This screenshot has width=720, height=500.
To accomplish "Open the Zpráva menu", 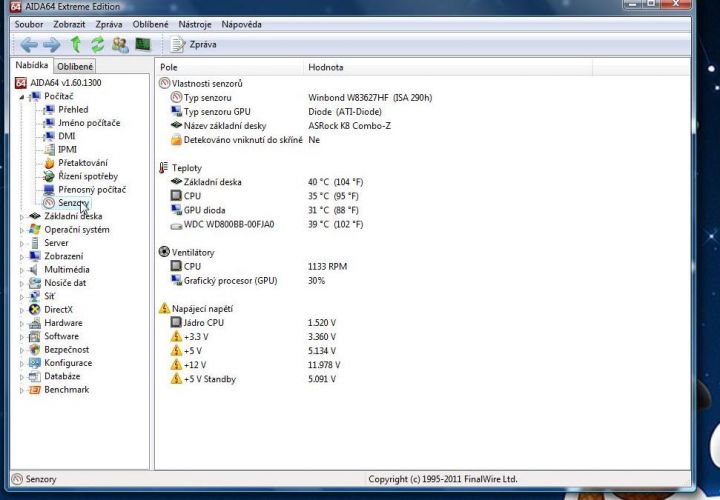I will (x=109, y=24).
